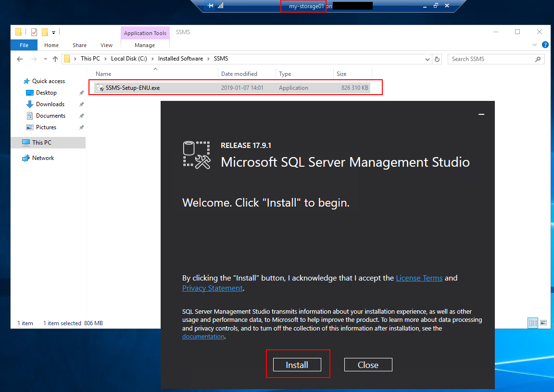Go back using the back arrow
Viewport: 554px width, 392px height.
[x=20, y=59]
